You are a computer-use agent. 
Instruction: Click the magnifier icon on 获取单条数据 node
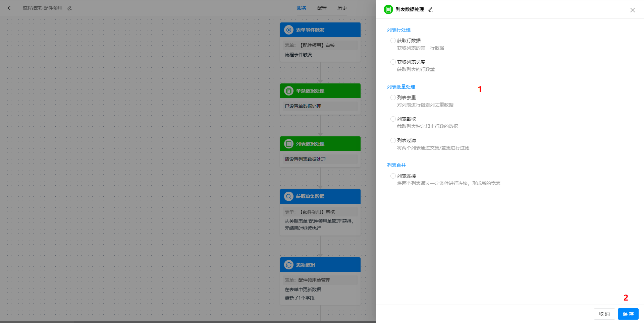(288, 196)
